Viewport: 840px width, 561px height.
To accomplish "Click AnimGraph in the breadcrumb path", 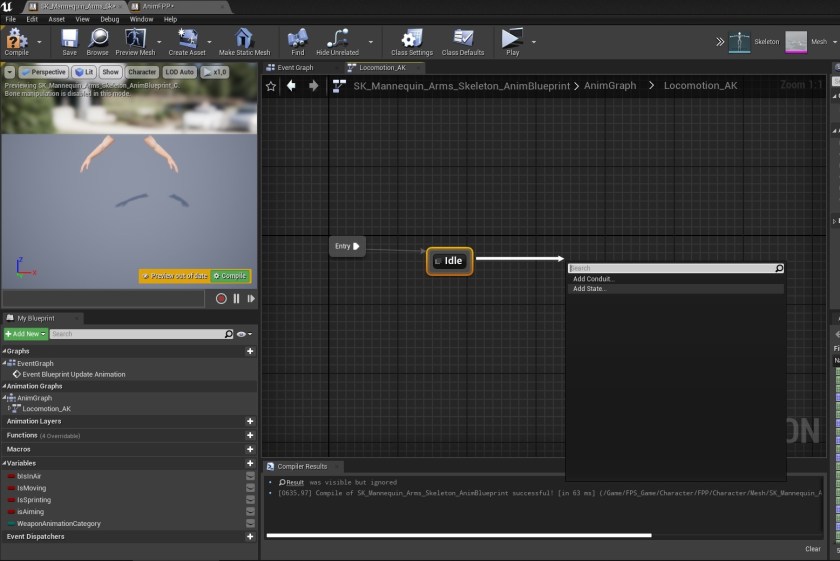I will (609, 86).
